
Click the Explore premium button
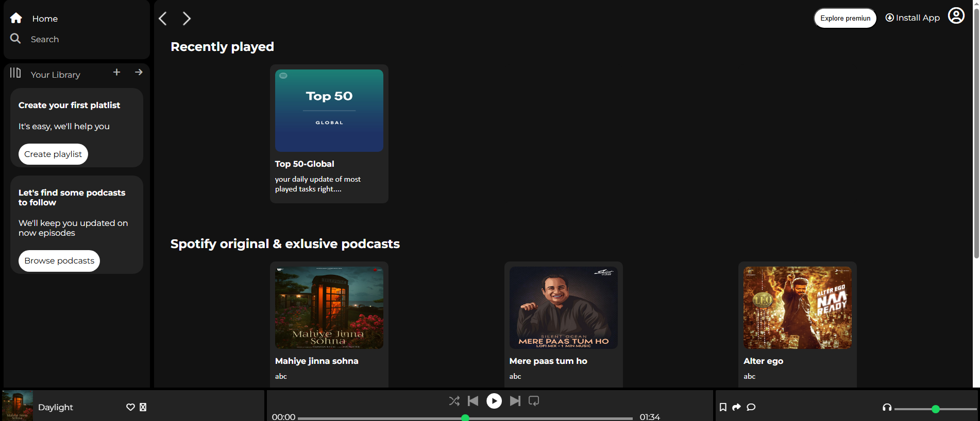tap(845, 18)
